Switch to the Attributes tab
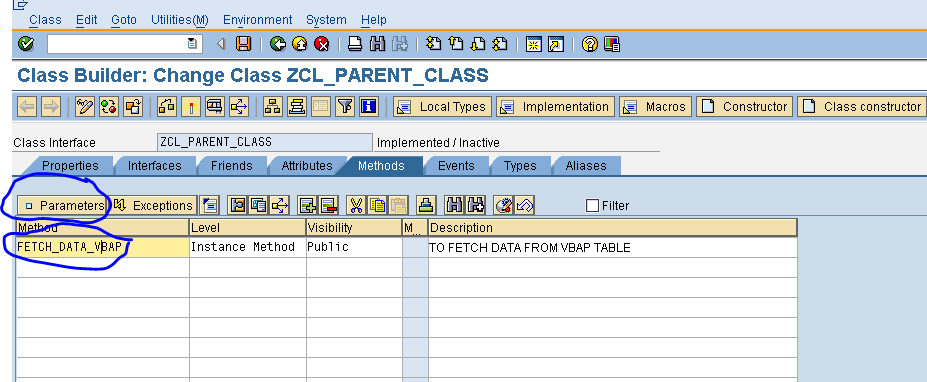927x382 pixels. coord(306,166)
